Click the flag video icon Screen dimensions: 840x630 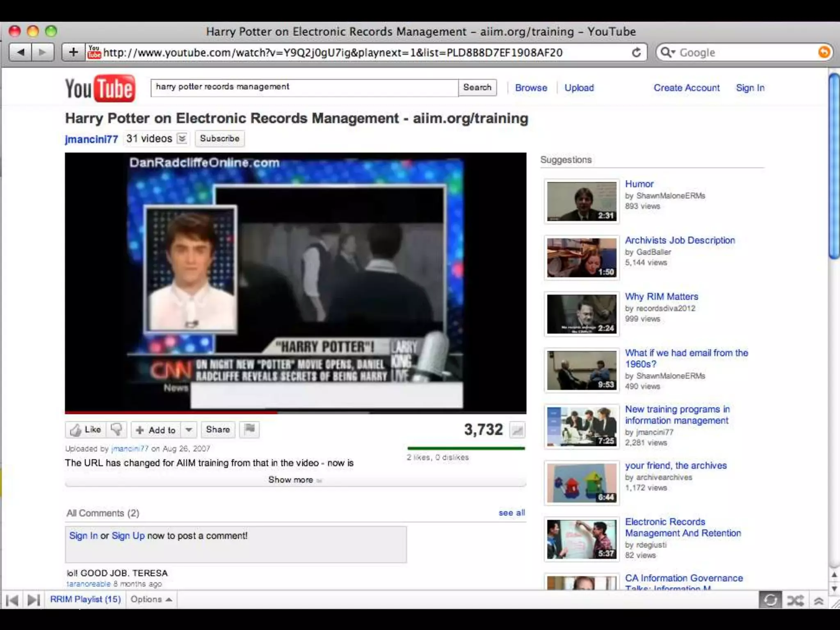pos(249,429)
